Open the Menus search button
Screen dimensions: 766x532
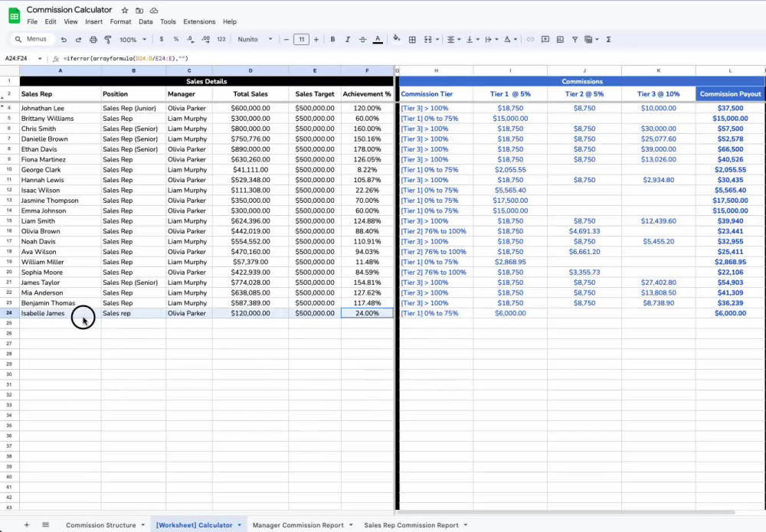coord(31,39)
